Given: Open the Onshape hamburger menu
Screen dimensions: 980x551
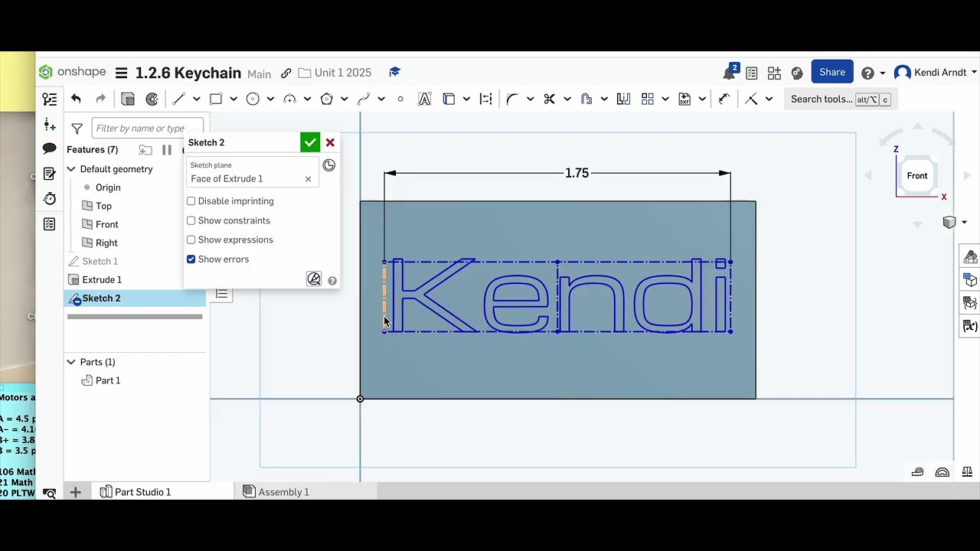Looking at the screenshot, I should (x=121, y=73).
